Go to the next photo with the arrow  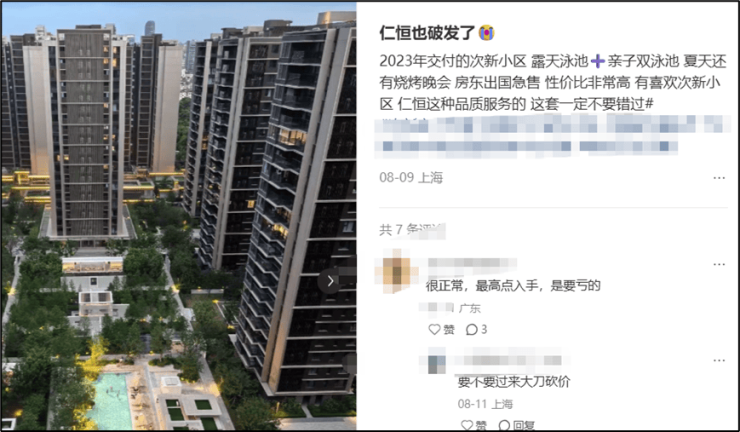tap(330, 281)
